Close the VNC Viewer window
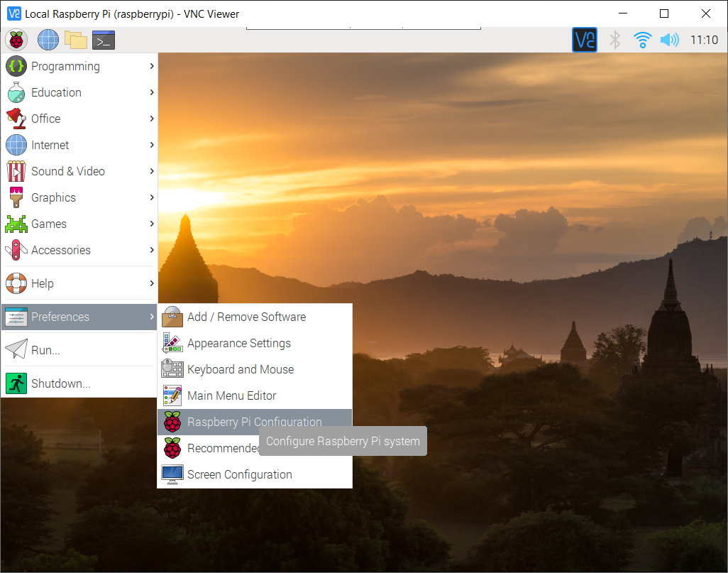This screenshot has width=728, height=573. tap(706, 13)
